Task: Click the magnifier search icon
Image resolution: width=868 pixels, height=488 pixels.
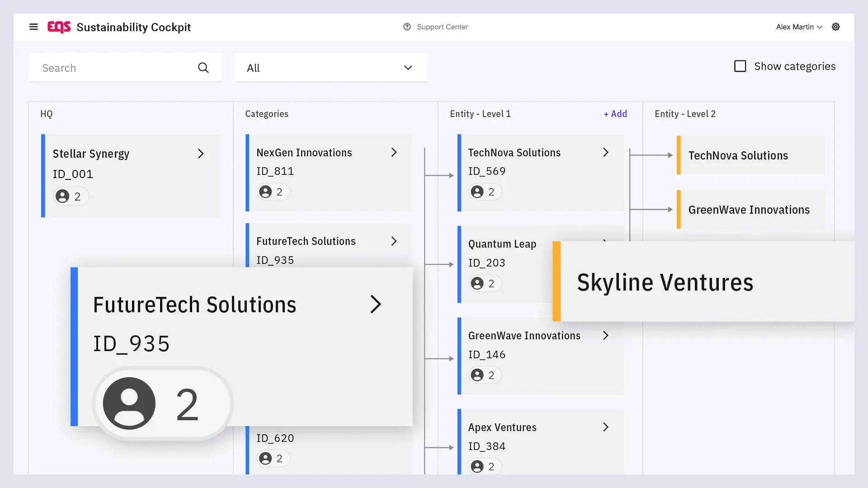Action: (203, 68)
